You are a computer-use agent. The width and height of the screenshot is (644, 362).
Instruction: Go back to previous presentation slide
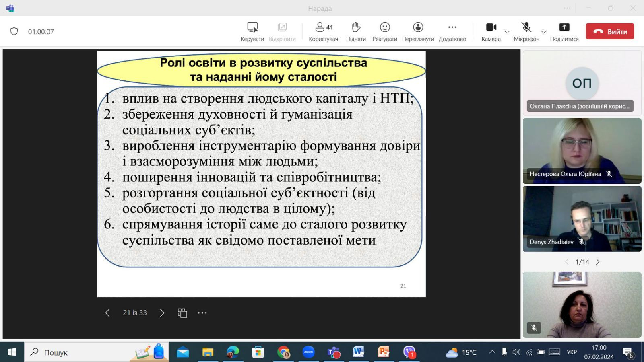pyautogui.click(x=107, y=313)
